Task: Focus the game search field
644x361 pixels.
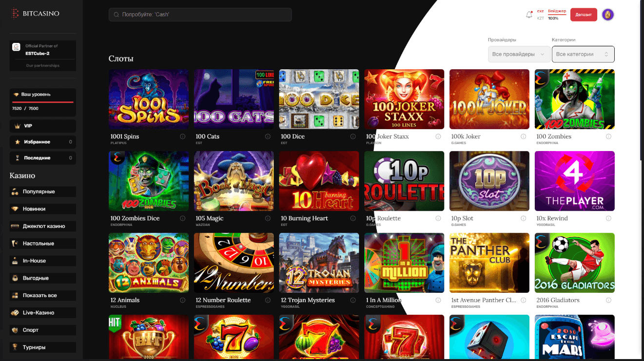Action: coord(200,15)
